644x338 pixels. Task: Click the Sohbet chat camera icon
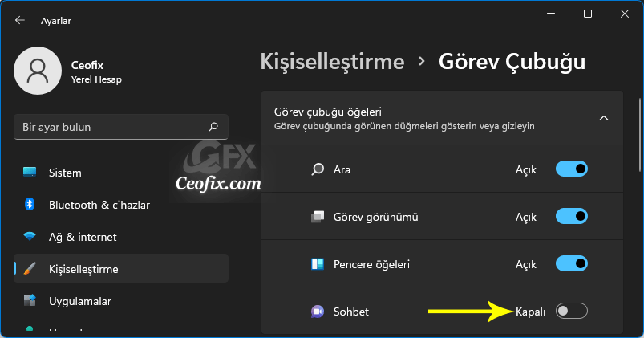(318, 312)
